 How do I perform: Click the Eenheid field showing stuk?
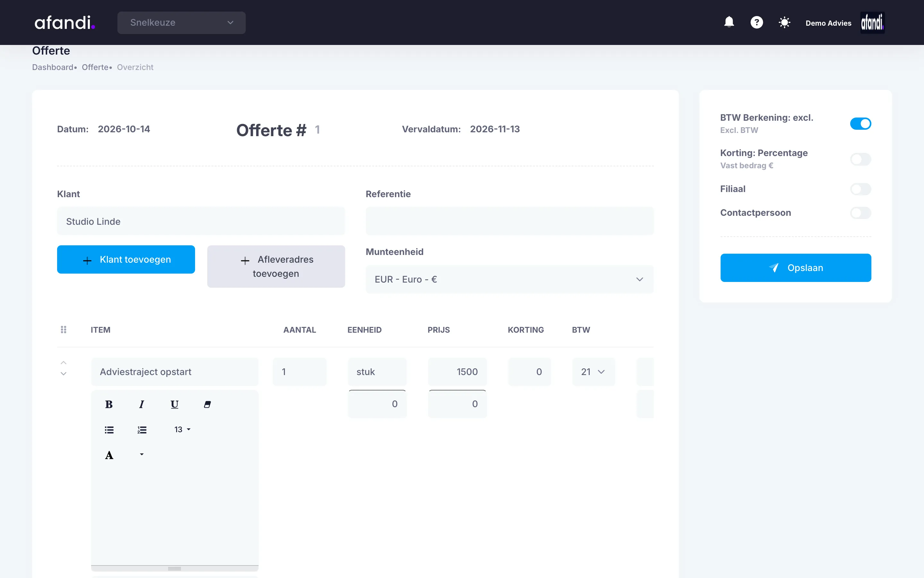[377, 372]
